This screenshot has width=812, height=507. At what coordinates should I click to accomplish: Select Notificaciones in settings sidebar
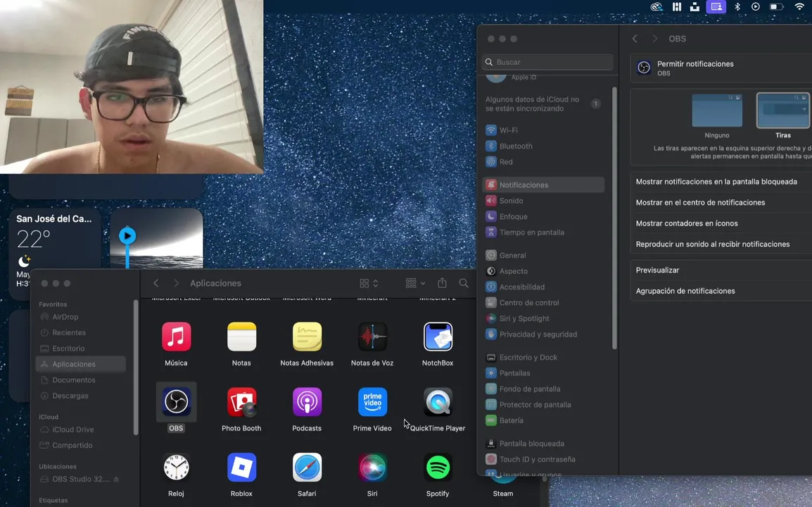(543, 185)
